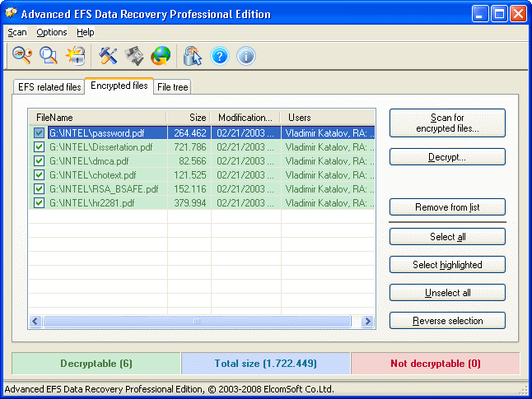Sort the list by Size column header
This screenshot has width=532, height=399.
189,118
